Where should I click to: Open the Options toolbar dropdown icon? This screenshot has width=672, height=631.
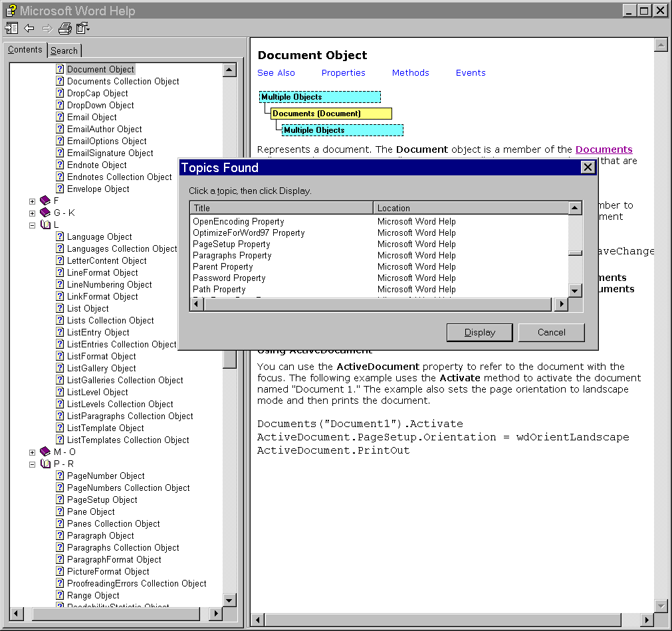coord(82,28)
